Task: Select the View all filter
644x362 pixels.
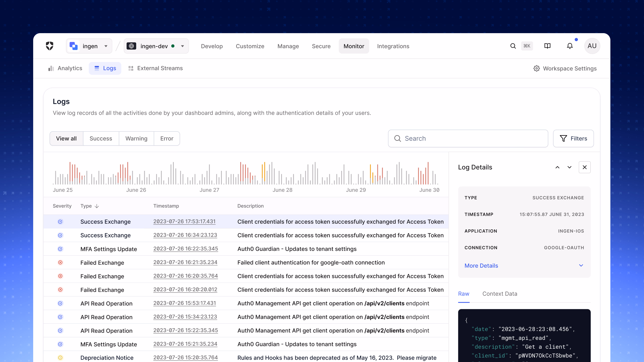Action: point(66,138)
